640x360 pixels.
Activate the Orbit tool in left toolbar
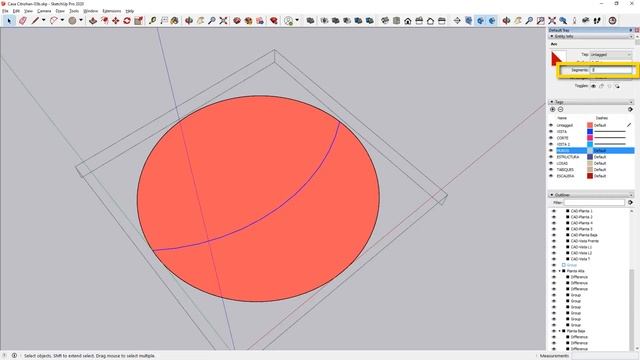[x=189, y=20]
